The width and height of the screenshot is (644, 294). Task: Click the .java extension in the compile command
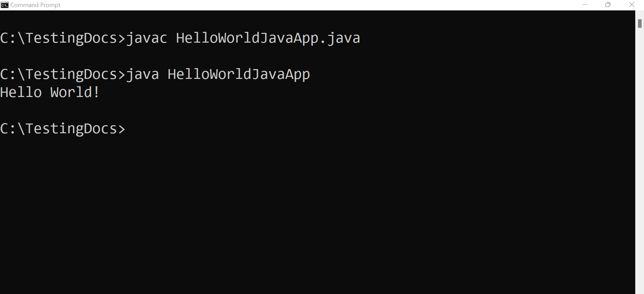click(x=339, y=38)
